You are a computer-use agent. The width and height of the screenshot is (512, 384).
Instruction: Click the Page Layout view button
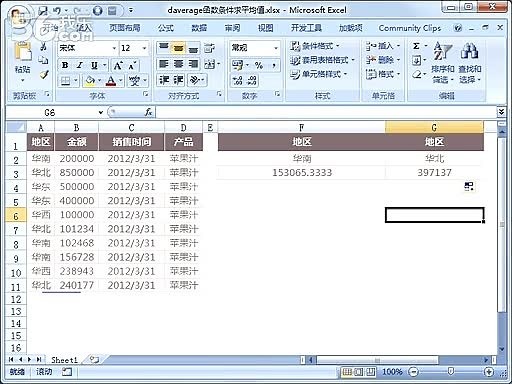[358, 371]
